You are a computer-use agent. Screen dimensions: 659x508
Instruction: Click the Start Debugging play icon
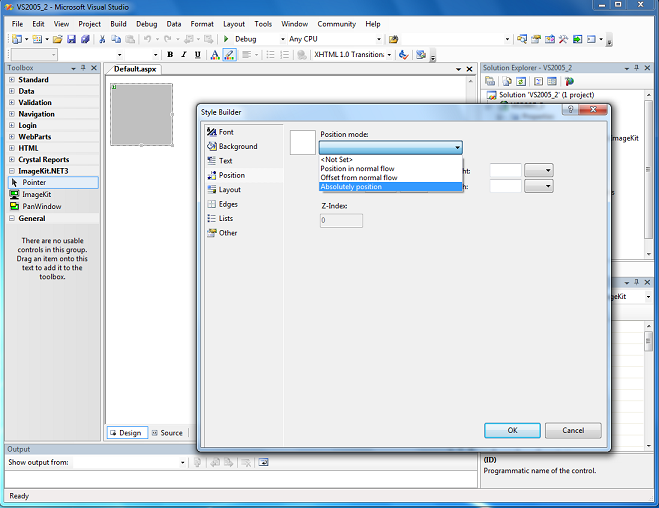pyautogui.click(x=226, y=39)
